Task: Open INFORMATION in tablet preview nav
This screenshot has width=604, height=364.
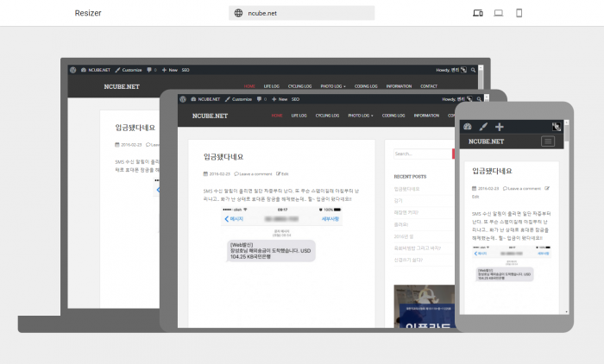Action: (x=426, y=116)
